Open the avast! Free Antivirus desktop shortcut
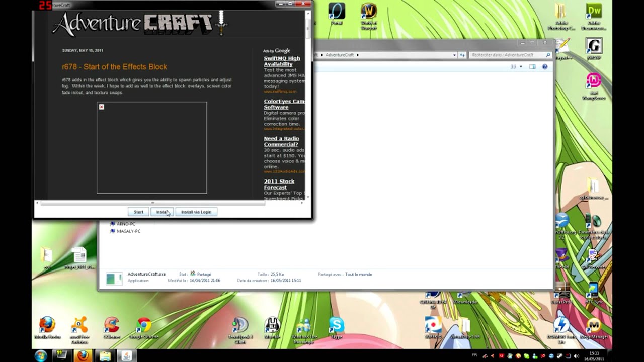This screenshot has height=362, width=644. click(79, 330)
